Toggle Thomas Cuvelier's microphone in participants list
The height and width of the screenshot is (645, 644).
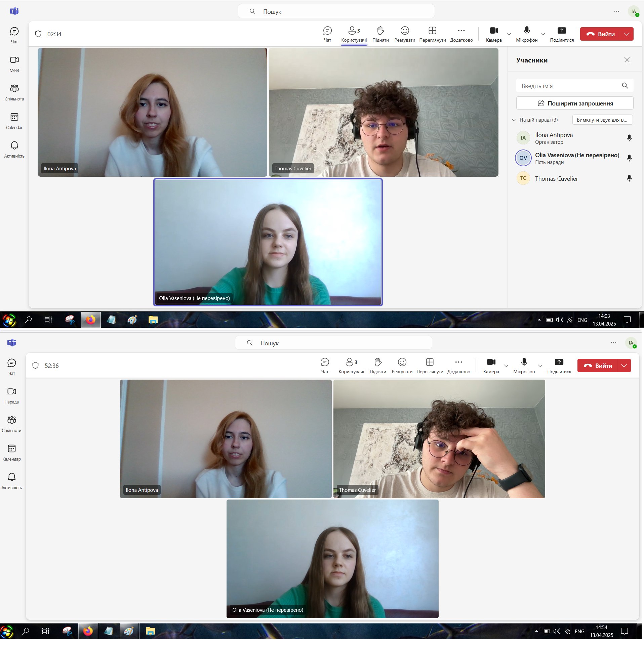629,178
